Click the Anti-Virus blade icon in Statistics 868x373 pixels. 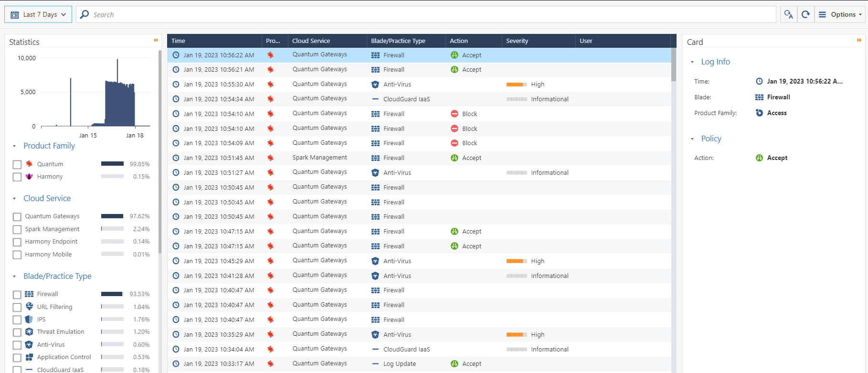(29, 344)
